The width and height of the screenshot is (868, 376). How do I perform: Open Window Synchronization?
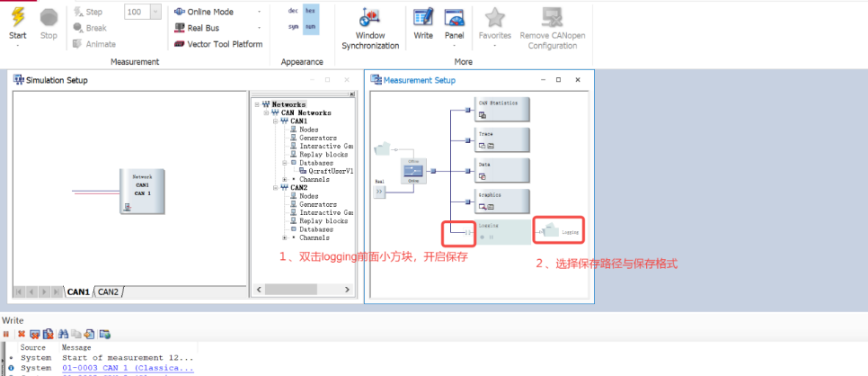click(x=370, y=29)
